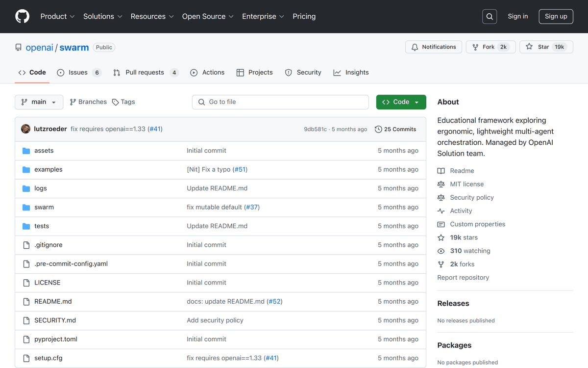Image resolution: width=588 pixels, height=368 pixels.
Task: Open the 25 Commits history
Action: [395, 129]
